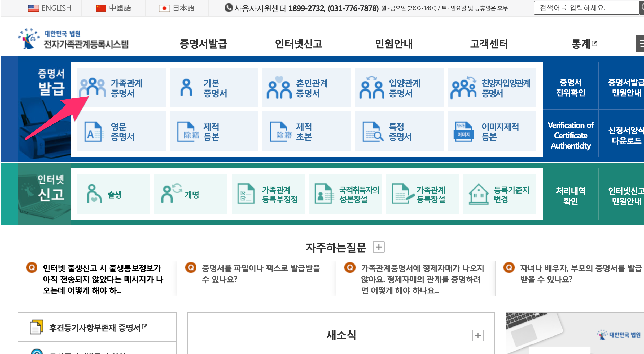
Task: Open the 증명서발급 main menu
Action: [x=203, y=44]
